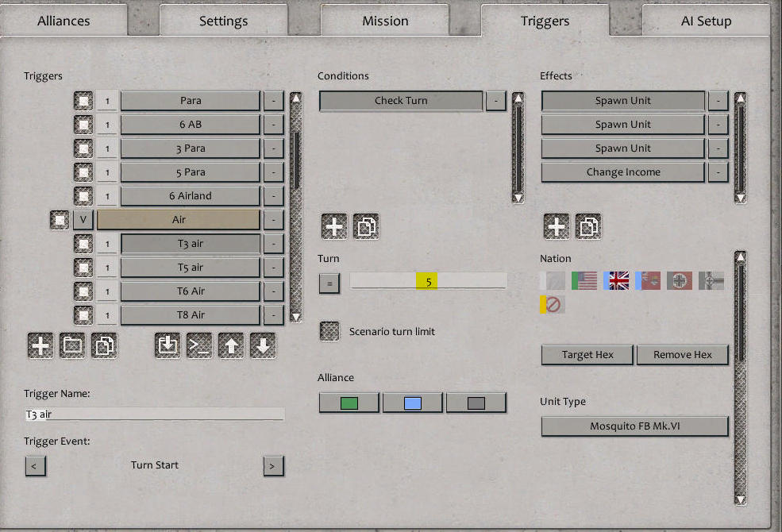Screen dimensions: 782x532
Task: Toggle checkbox for 6 AB trigger
Action: tap(83, 125)
